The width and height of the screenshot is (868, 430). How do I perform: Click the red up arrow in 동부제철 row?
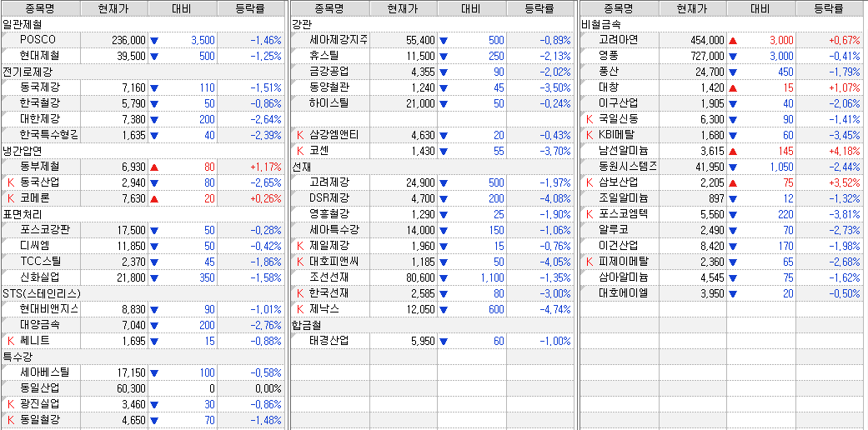153,167
